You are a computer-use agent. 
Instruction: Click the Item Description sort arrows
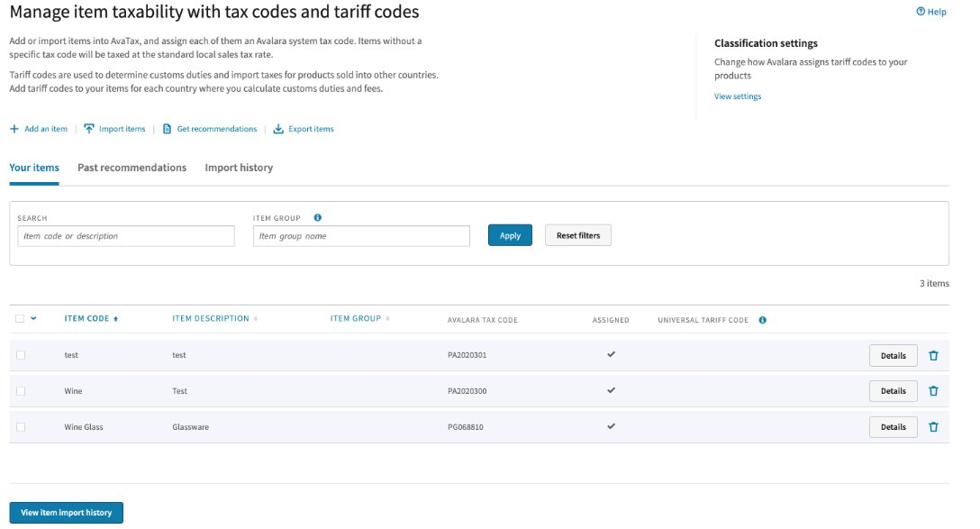tap(256, 319)
